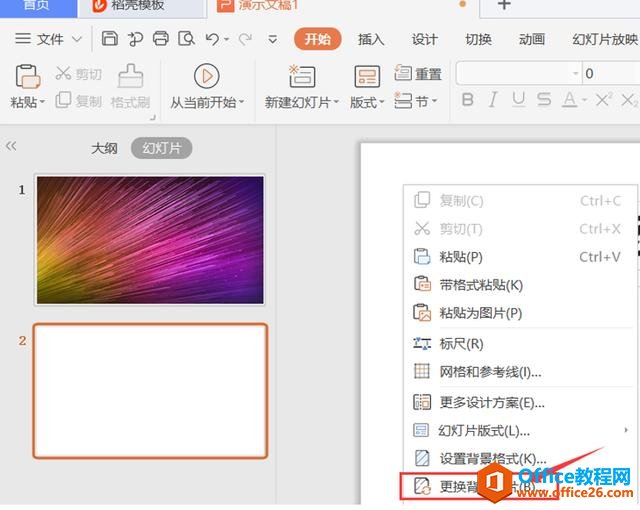This screenshot has height=510, width=640.
Task: Expand the 节 dropdown arrow
Action: [434, 101]
